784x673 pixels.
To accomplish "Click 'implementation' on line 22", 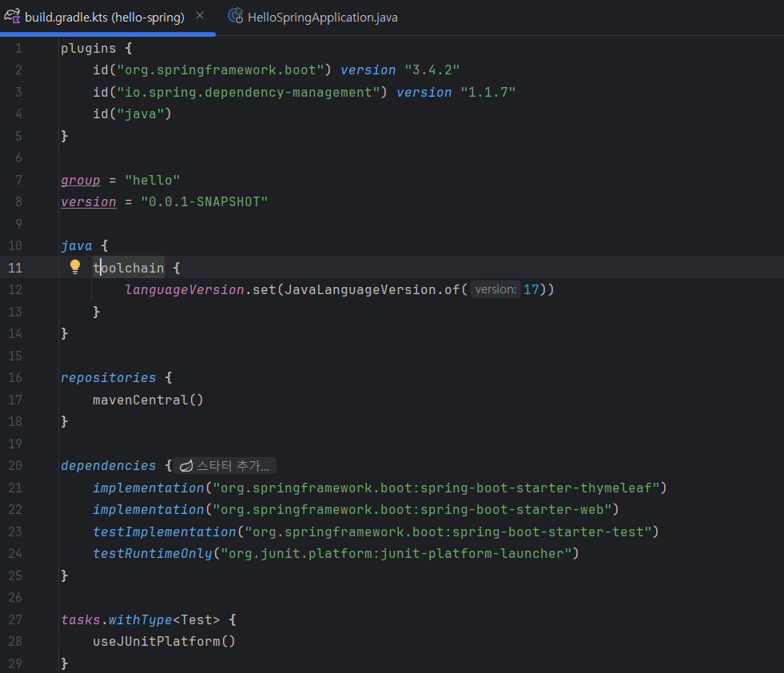I will pos(149,509).
